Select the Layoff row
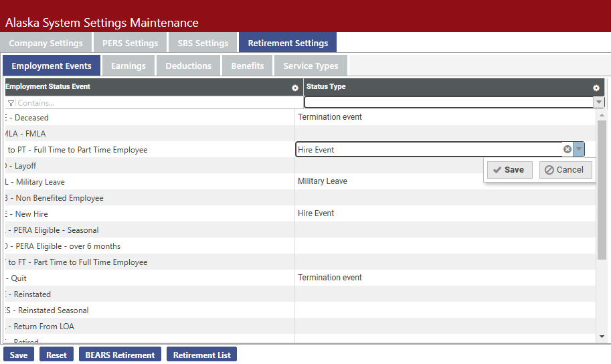Viewport: 611px width, 364px height. 300,166
